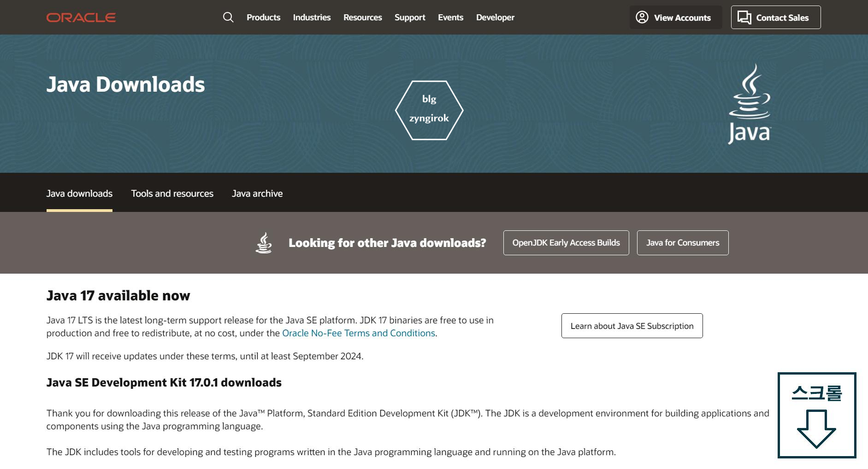Click the 'Java 17 available now' heading

click(x=118, y=295)
